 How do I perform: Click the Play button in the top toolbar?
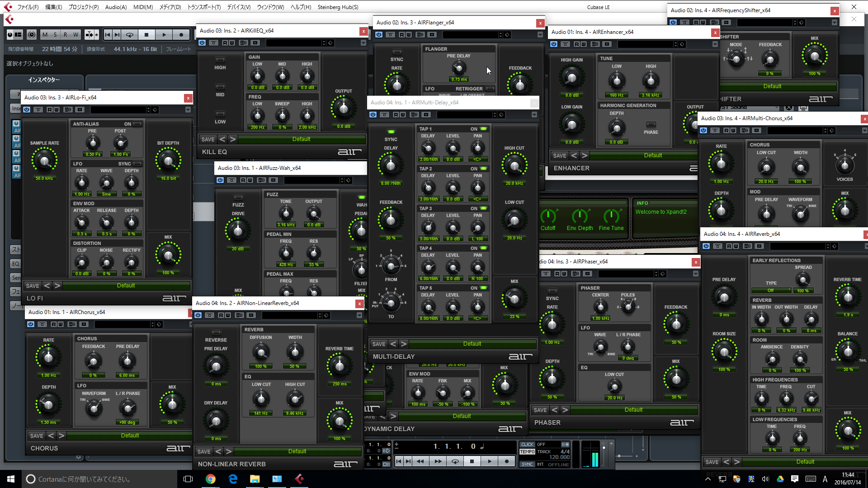pyautogui.click(x=164, y=34)
